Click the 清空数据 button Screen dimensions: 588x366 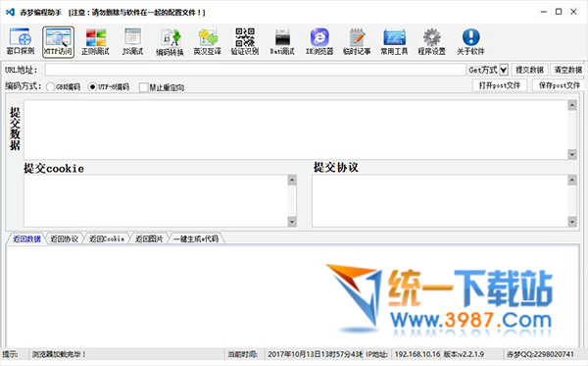click(568, 70)
